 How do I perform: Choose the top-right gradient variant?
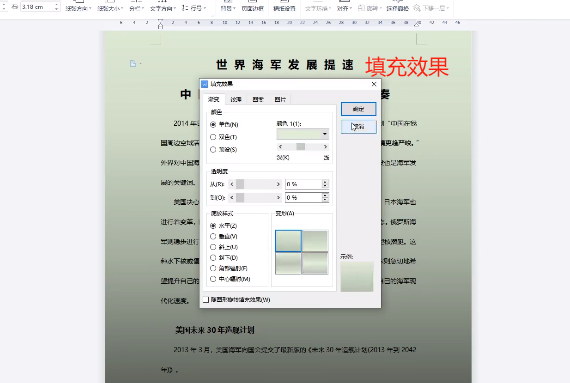315,241
